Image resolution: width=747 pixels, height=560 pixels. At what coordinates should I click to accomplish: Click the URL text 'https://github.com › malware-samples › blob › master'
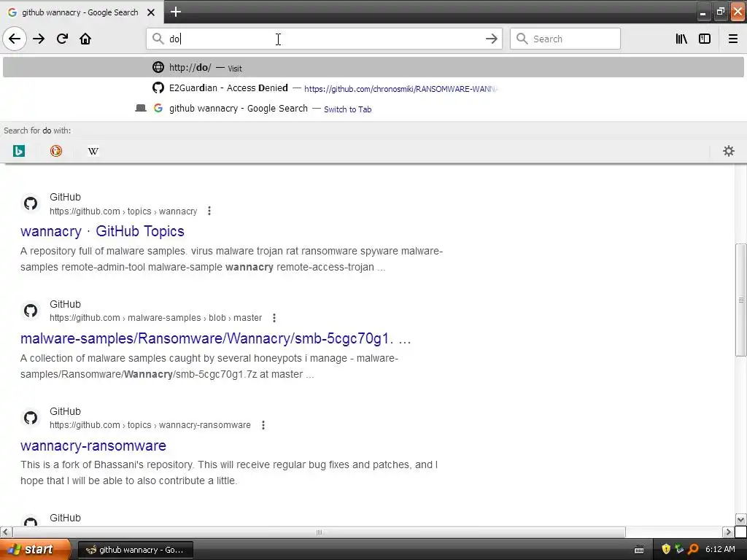click(x=156, y=318)
